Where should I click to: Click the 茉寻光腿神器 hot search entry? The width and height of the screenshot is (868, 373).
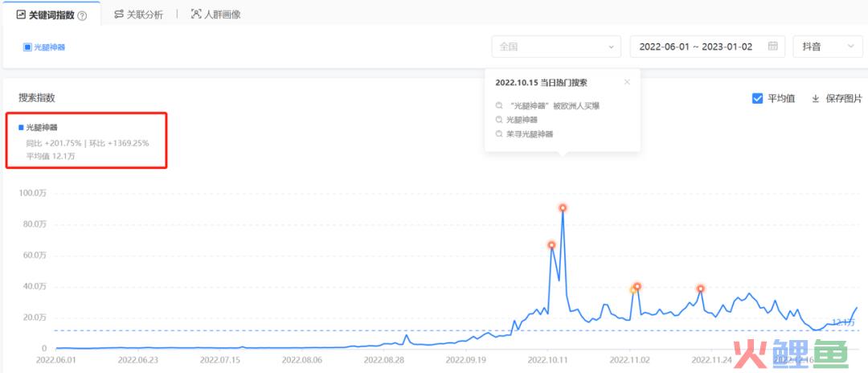[530, 134]
